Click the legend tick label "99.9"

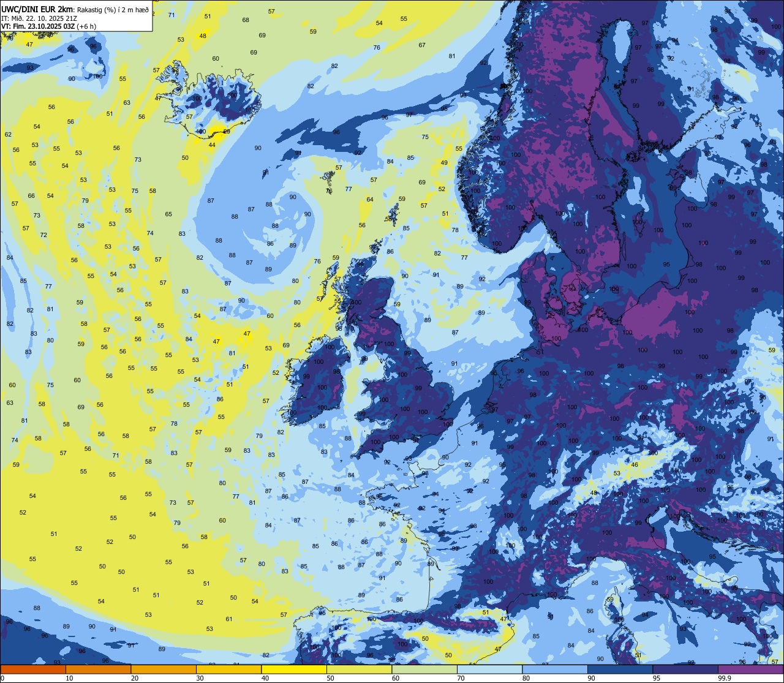pos(725,678)
